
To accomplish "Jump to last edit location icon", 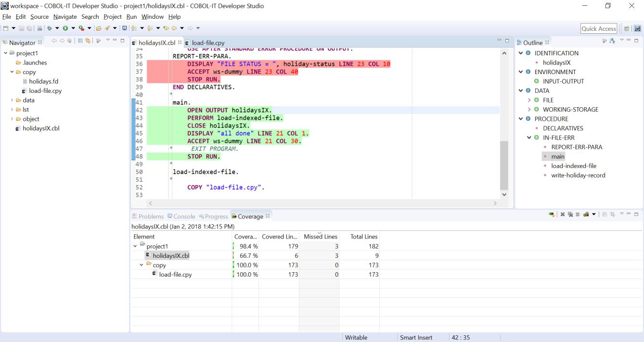I will pos(167,28).
